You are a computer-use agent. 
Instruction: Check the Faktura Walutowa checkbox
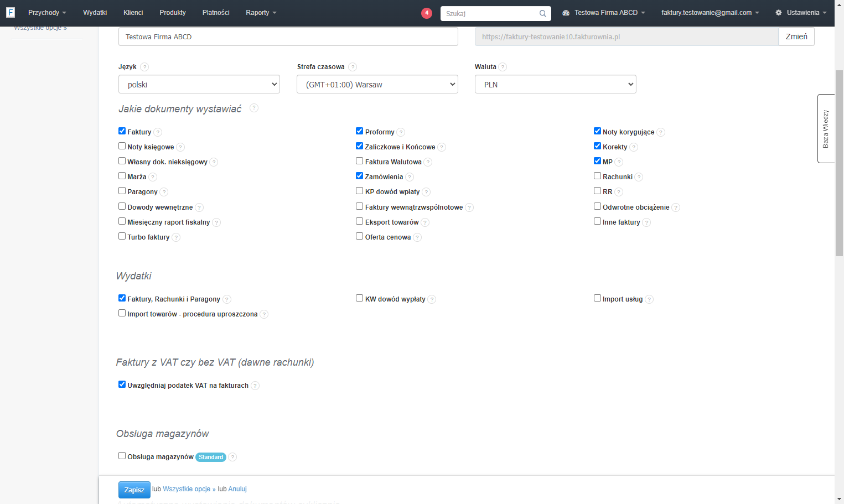[x=359, y=161]
